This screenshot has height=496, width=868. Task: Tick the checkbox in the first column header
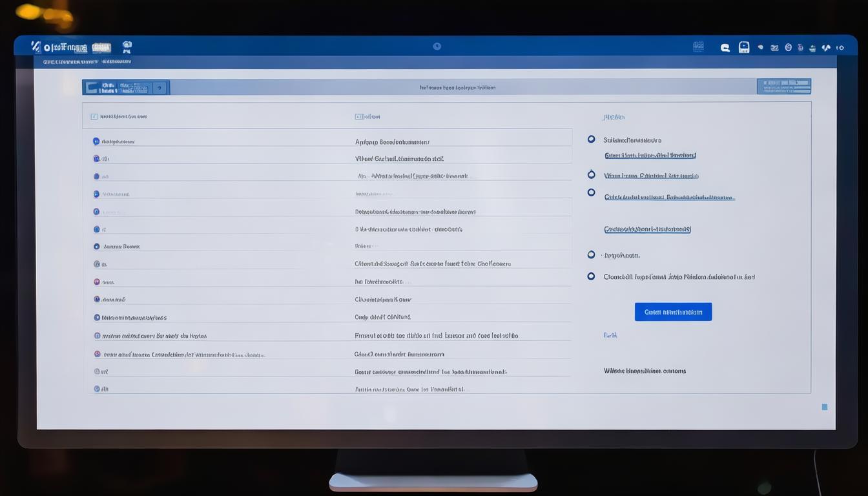[94, 117]
